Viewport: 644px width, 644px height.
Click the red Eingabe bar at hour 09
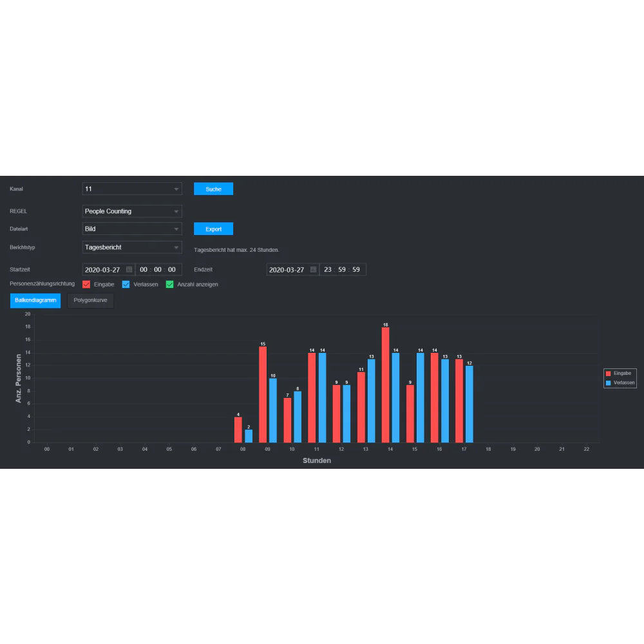click(x=263, y=394)
